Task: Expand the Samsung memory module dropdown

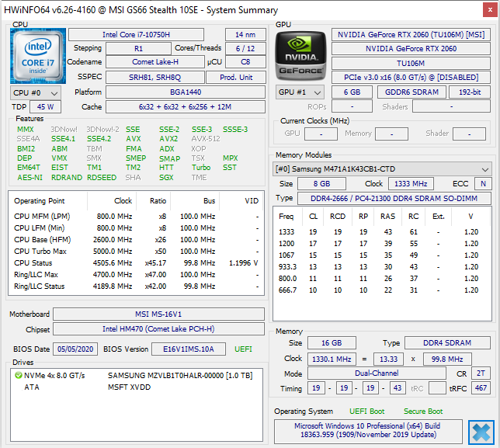Action: pos(382,168)
